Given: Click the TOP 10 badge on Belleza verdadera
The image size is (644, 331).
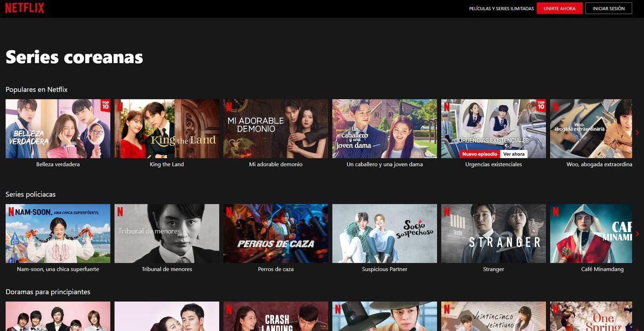Looking at the screenshot, I should (105, 105).
